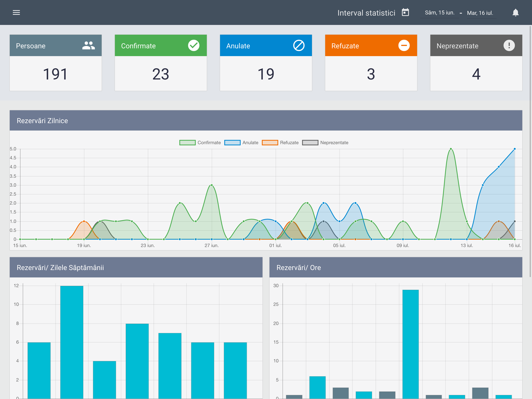The height and width of the screenshot is (399, 532).
Task: Click the 09 iul. x-axis label
Action: point(403,245)
